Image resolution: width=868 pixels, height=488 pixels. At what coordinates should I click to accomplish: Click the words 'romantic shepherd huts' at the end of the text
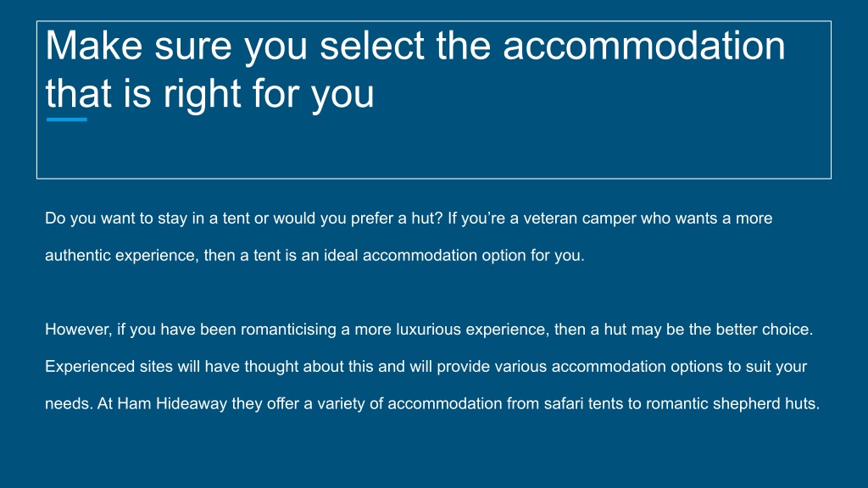(x=732, y=404)
